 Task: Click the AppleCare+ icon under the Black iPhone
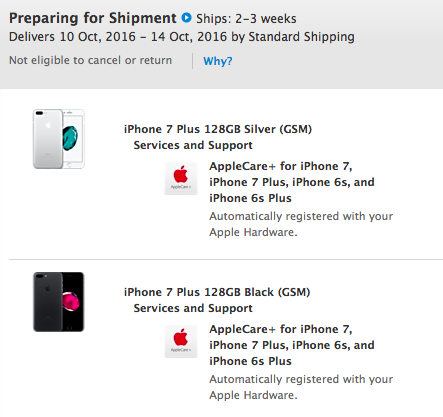click(x=181, y=341)
